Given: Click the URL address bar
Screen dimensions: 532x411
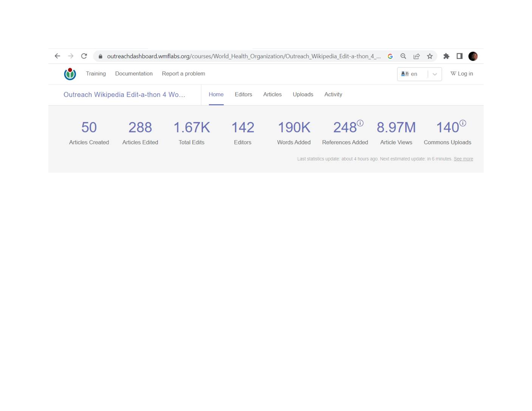Looking at the screenshot, I should [x=242, y=56].
